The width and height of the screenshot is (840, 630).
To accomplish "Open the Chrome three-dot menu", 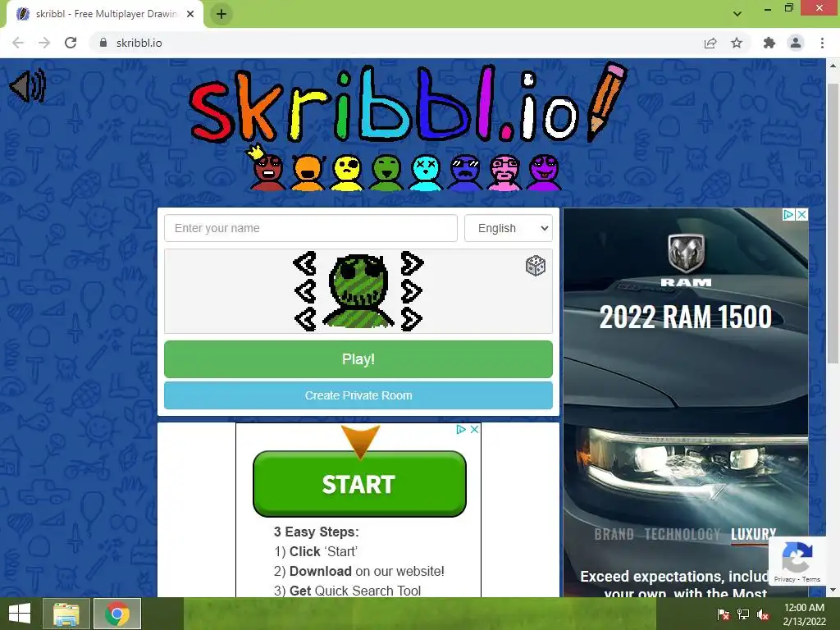I will [822, 43].
